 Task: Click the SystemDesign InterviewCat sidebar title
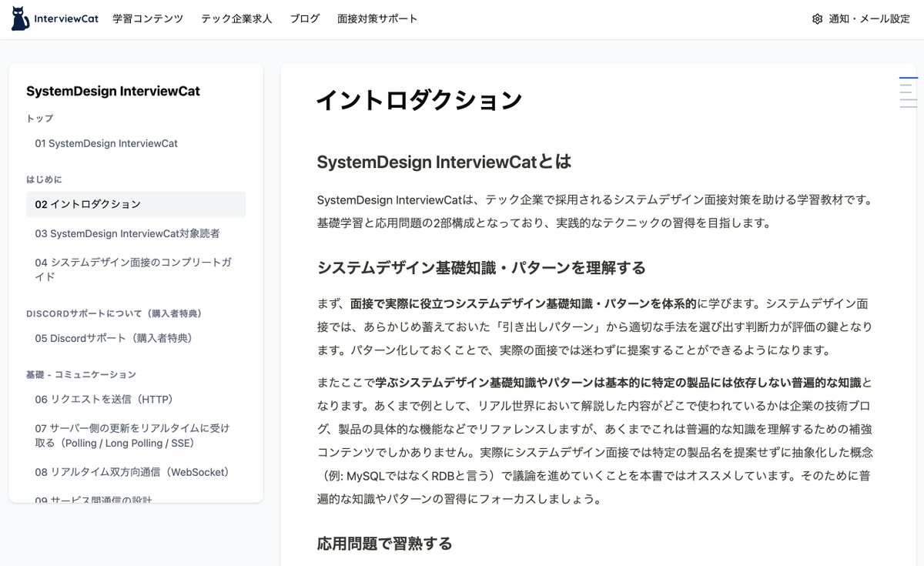click(113, 91)
